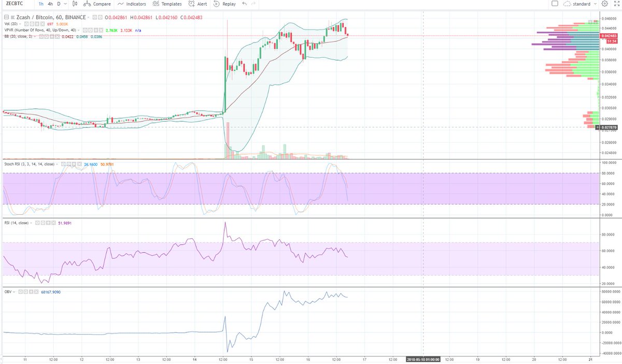Remove the Stoch RSI indicator
Screen dimensions: 622x364
coord(79,164)
